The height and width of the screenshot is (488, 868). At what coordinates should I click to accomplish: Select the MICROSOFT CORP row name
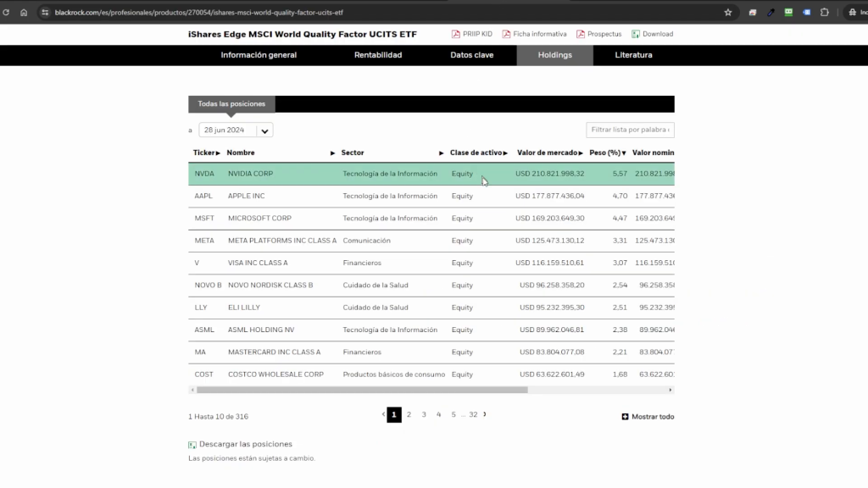click(x=259, y=219)
